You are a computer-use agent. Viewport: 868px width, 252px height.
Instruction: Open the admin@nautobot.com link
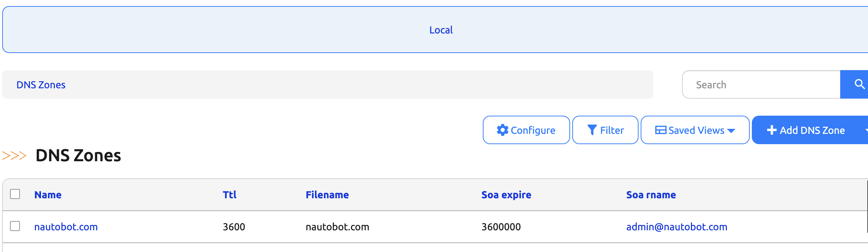pos(677,227)
